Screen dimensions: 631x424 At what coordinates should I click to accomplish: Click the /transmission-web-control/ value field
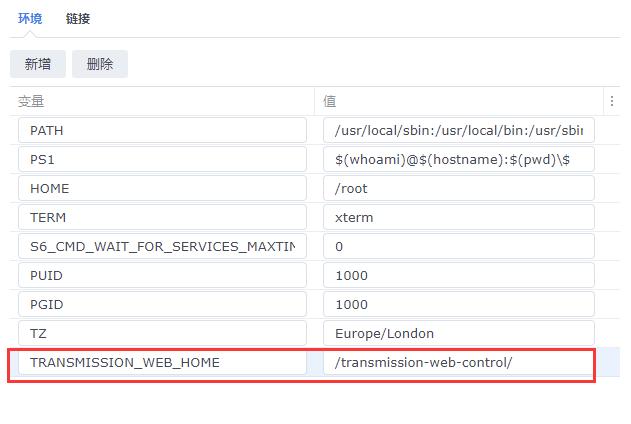tap(458, 363)
